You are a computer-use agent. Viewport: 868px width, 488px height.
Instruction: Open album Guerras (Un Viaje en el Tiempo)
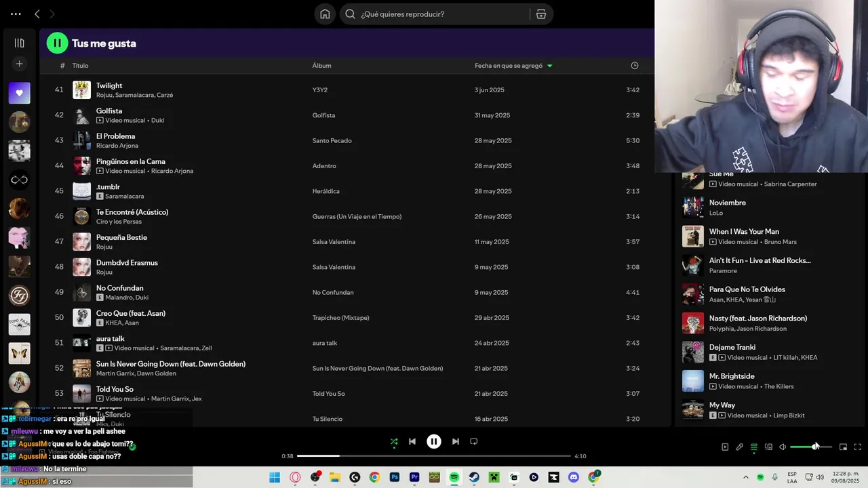point(357,216)
